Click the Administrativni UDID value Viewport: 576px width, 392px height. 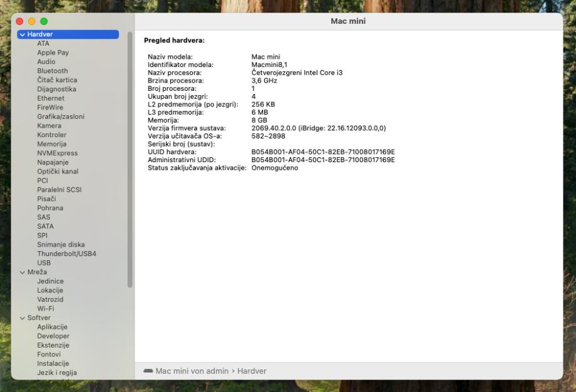[x=323, y=160]
